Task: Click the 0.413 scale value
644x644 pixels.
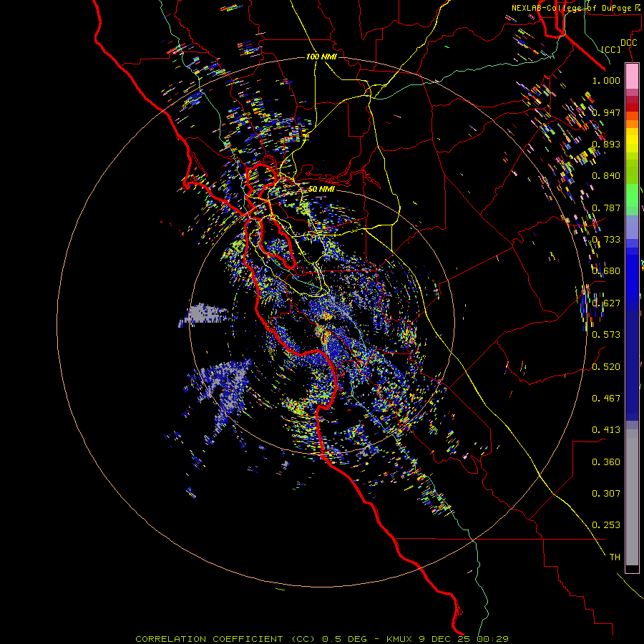Action: (606, 430)
